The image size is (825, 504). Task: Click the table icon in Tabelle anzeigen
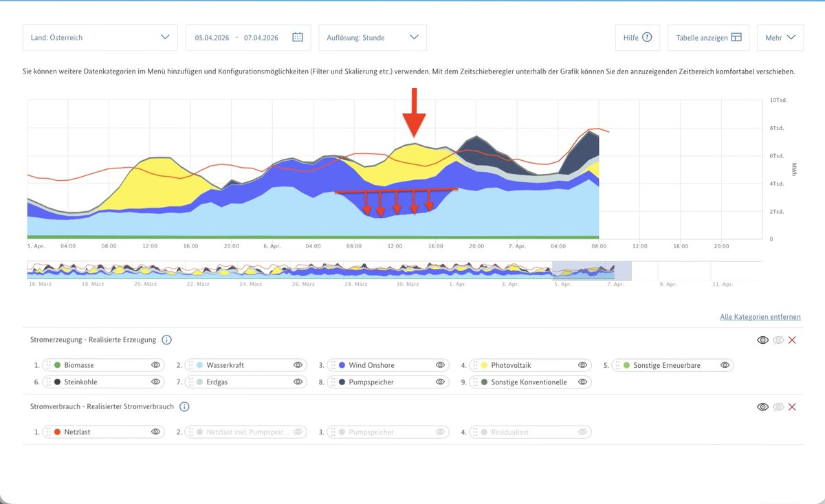tap(736, 37)
